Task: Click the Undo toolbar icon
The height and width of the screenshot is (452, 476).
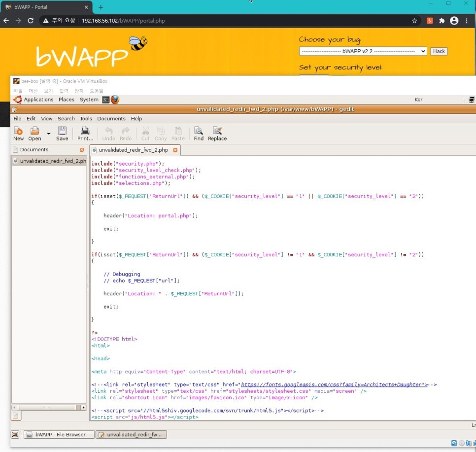Action: [109, 134]
